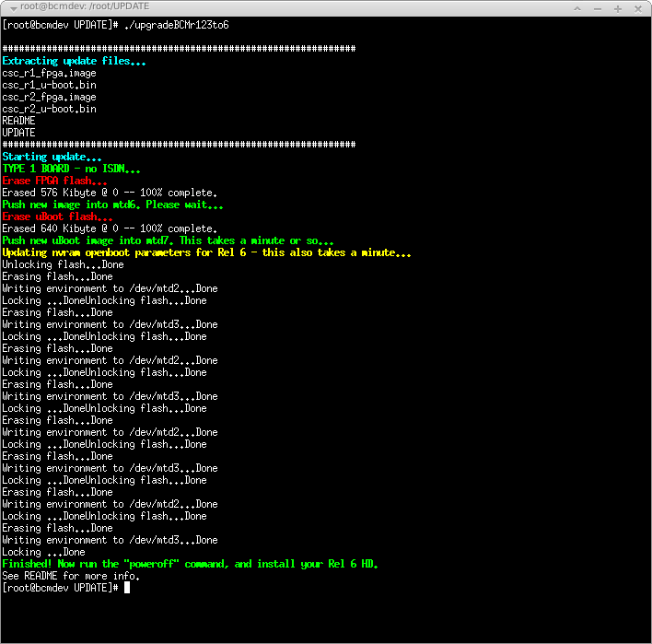The height and width of the screenshot is (644, 652).
Task: Click the red "Erase FPGA flash..." line
Action: pyautogui.click(x=54, y=181)
